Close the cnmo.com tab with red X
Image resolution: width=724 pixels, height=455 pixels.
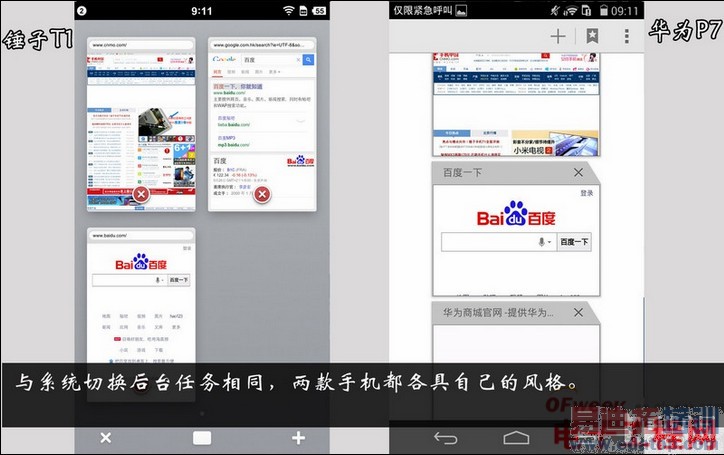click(141, 194)
